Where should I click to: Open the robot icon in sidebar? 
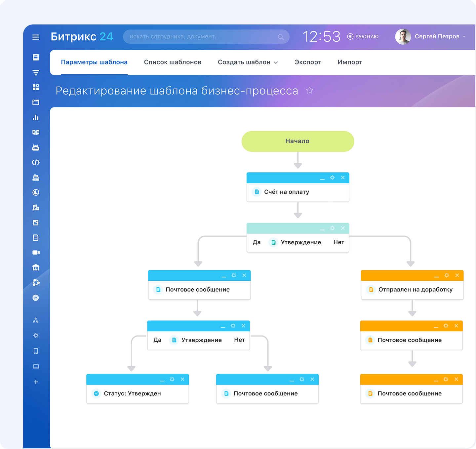point(36,147)
